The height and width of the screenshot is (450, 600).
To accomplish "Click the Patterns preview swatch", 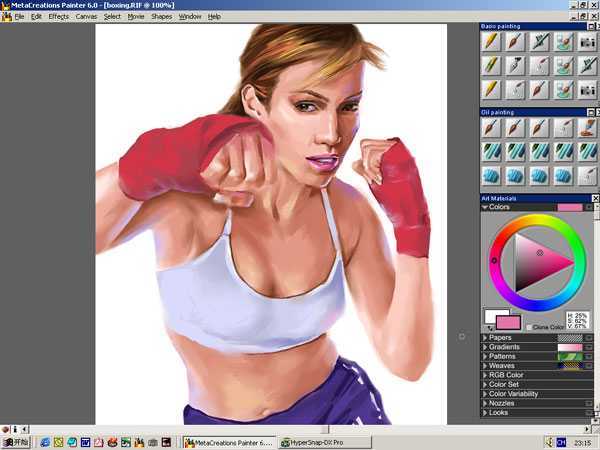I will (x=570, y=356).
